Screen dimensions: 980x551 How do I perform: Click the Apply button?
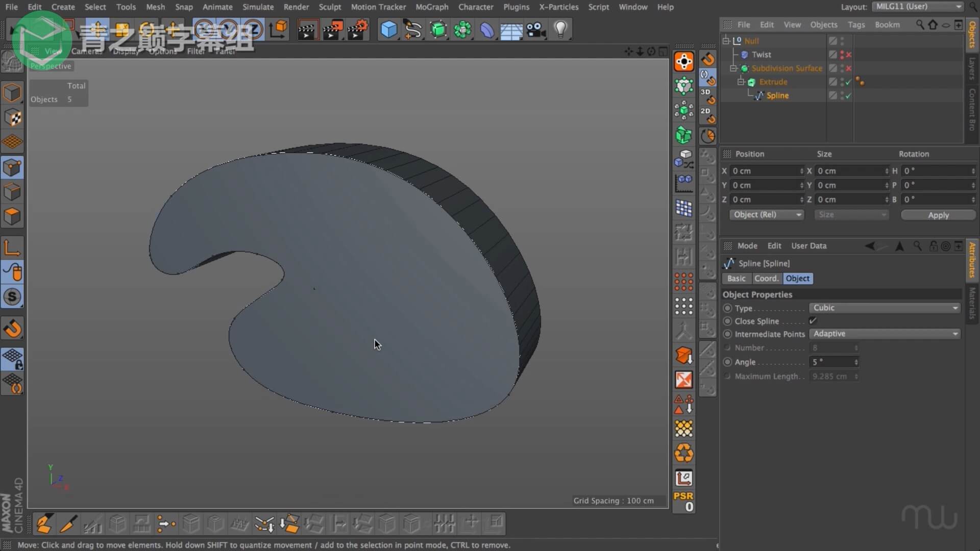pyautogui.click(x=938, y=215)
